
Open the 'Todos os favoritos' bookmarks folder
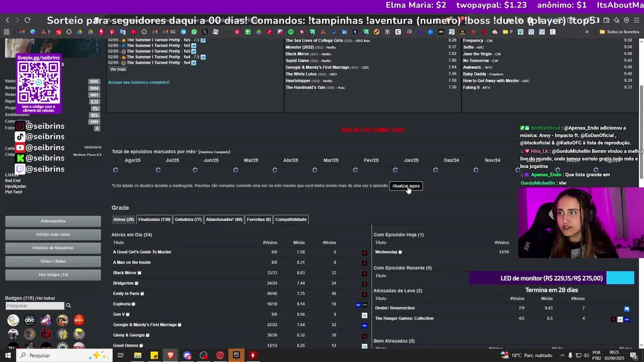619,32
